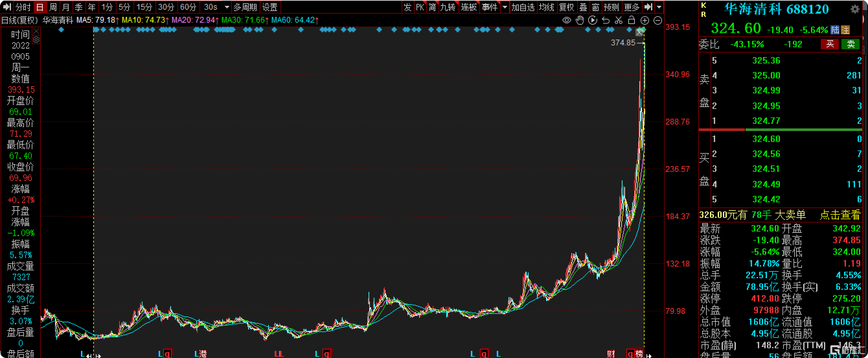Image resolution: width=868 pixels, height=358 pixels.
Task: Switch to 分时 intraday chart tab
Action: point(23,7)
